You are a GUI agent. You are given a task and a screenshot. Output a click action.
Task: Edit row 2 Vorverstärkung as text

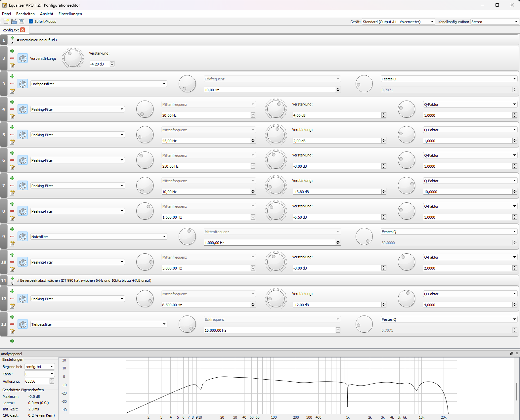[12, 66]
